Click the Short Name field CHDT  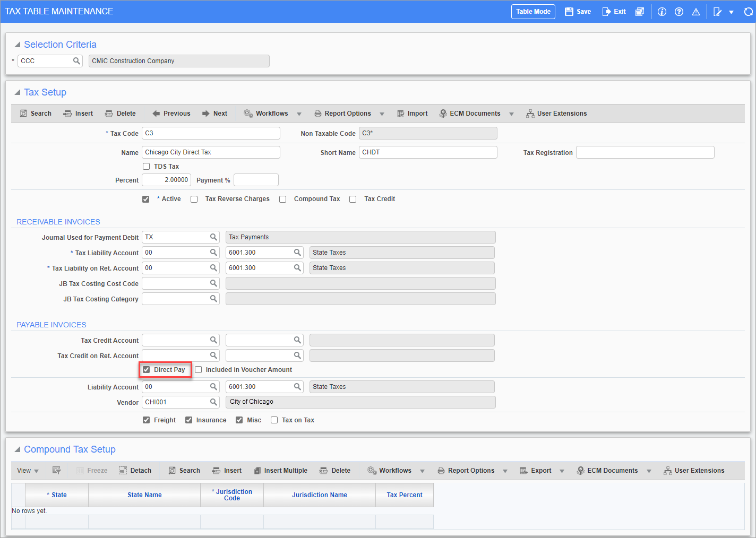[x=428, y=152]
